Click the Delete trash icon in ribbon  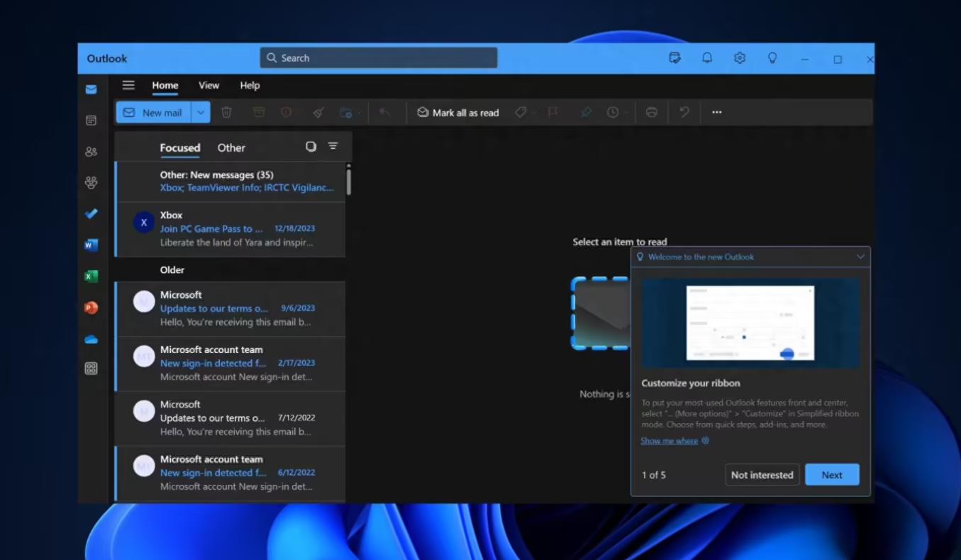tap(226, 112)
